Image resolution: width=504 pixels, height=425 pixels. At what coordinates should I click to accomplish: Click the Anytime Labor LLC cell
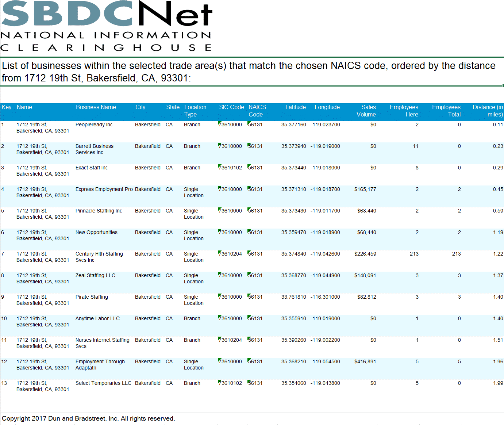click(x=97, y=319)
